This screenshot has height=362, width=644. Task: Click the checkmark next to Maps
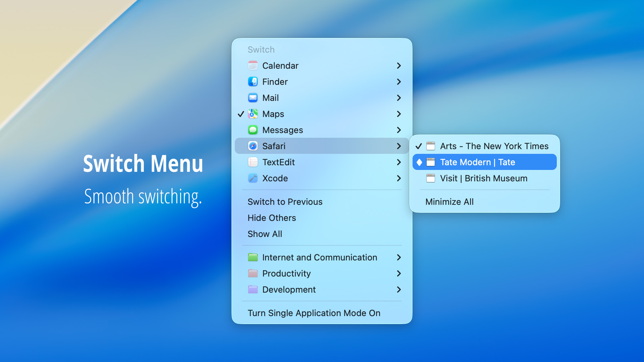(241, 114)
